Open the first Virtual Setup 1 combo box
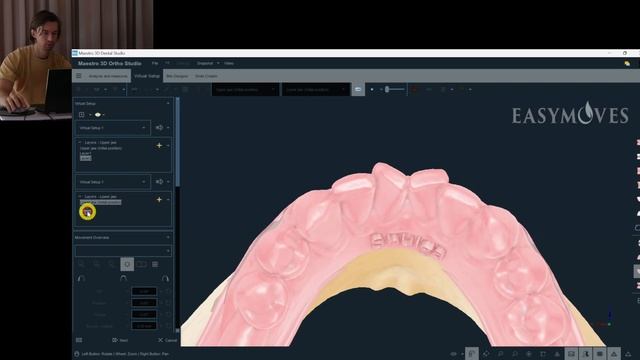Image resolution: width=640 pixels, height=360 pixels. click(113, 128)
